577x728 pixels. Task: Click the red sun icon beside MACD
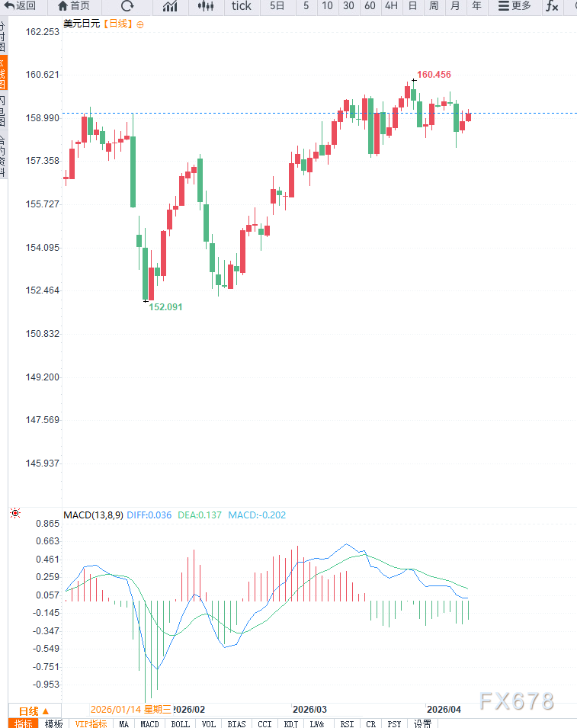coord(15,514)
